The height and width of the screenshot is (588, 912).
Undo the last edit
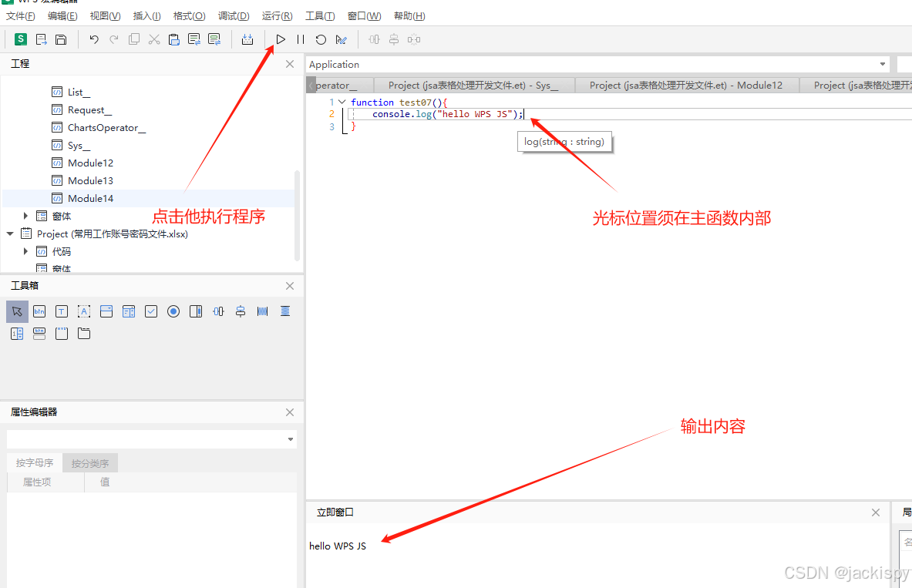[93, 39]
